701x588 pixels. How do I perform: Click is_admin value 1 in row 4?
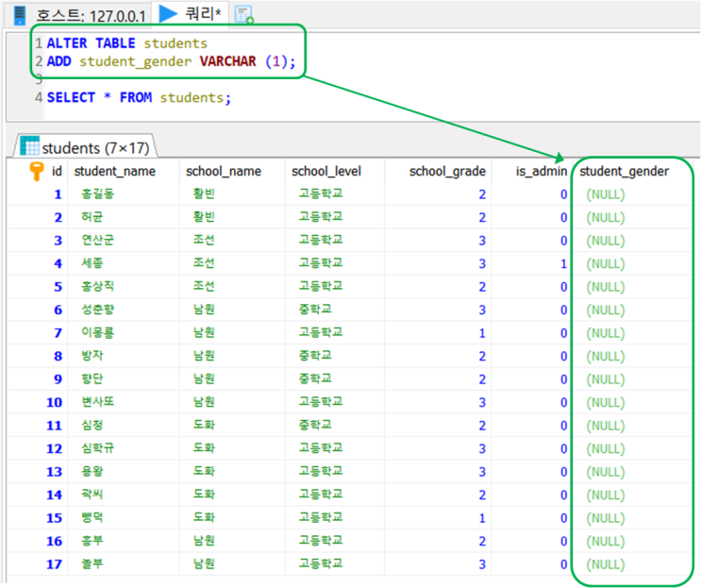pyautogui.click(x=564, y=264)
